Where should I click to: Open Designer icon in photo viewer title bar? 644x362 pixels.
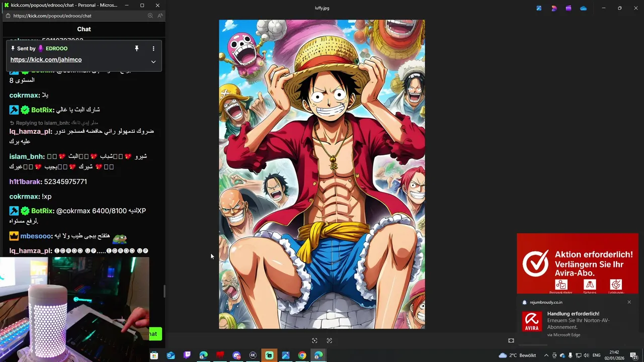click(554, 8)
